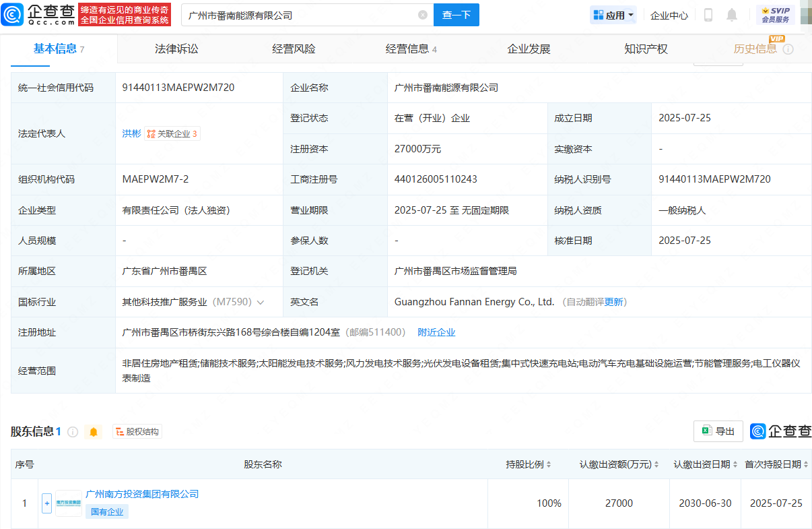The width and height of the screenshot is (812, 529).
Task: Click the 工商注册号 440126005110243 value
Action: 436,179
